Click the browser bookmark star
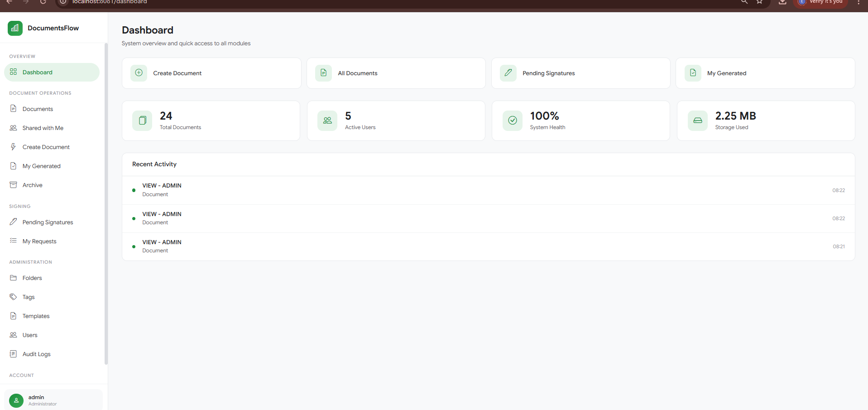Screen dimensions: 868x410 click(759, 2)
